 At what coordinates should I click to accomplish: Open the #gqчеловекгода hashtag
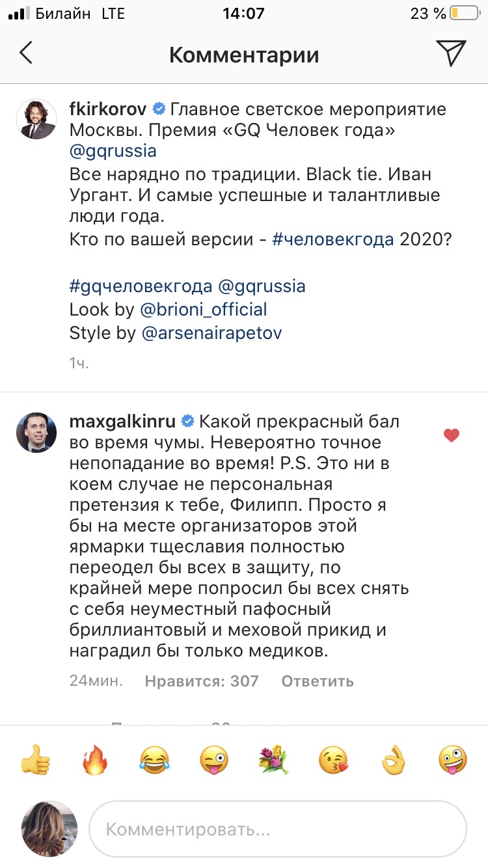coord(141,286)
